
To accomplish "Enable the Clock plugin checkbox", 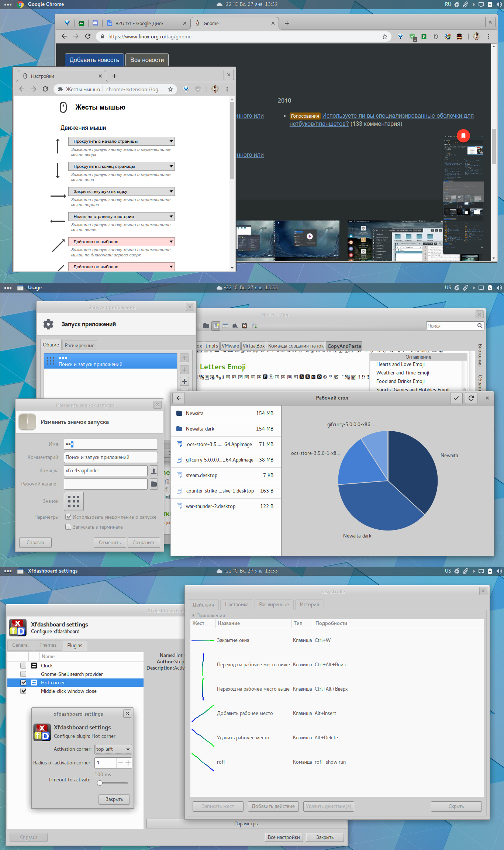I will pos(23,666).
